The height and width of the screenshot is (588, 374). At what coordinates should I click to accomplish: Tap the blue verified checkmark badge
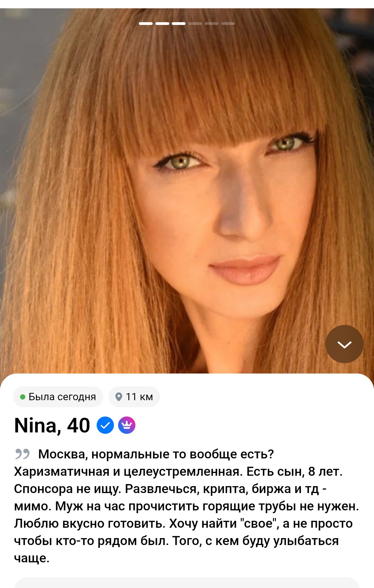[x=105, y=425]
